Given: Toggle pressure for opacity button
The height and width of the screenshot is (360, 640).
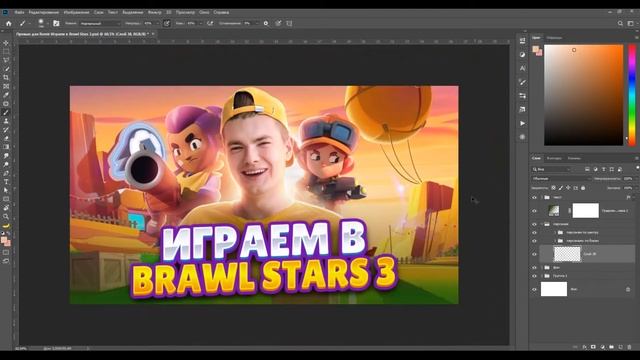Looking at the screenshot, I should (x=167, y=23).
